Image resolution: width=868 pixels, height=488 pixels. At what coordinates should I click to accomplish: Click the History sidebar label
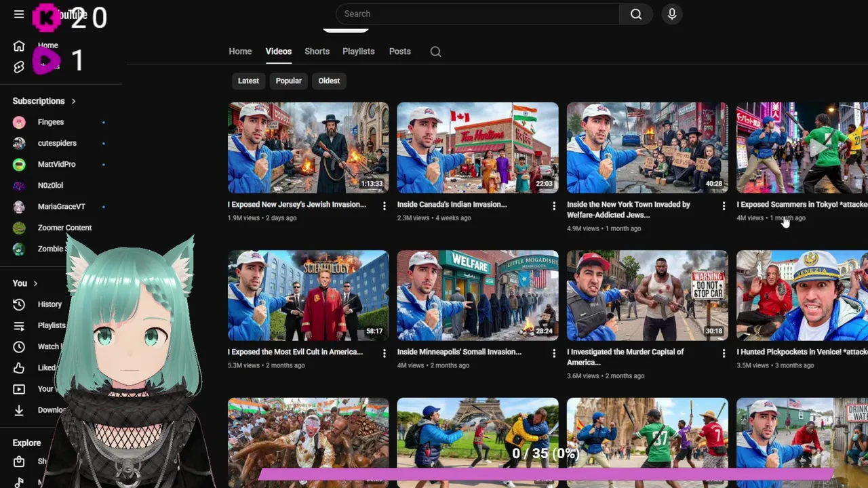click(50, 304)
